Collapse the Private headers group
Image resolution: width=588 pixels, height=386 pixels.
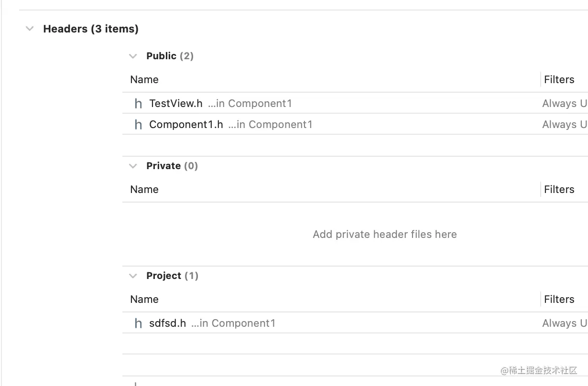point(133,166)
